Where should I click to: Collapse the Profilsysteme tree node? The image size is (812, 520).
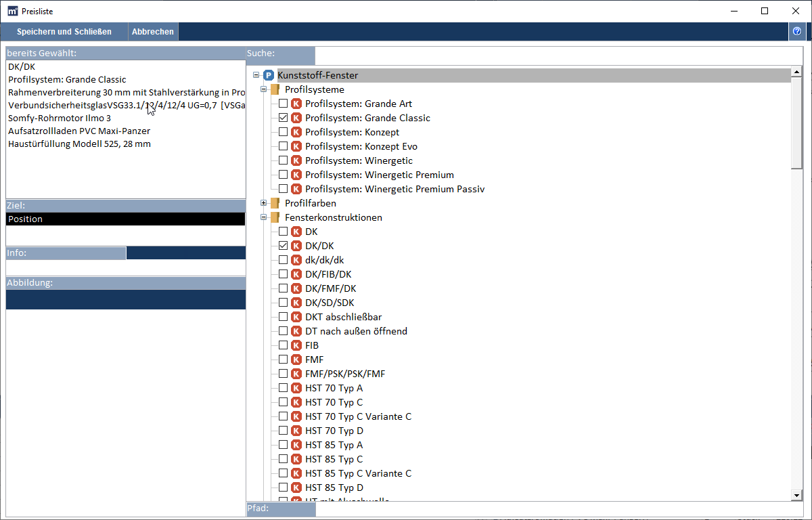(264, 89)
